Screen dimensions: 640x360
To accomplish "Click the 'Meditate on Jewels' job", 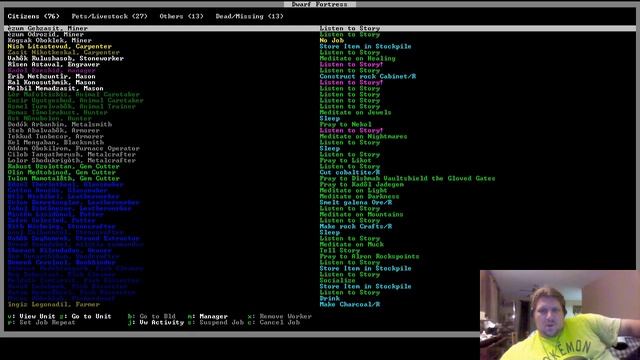I will pyautogui.click(x=356, y=113).
